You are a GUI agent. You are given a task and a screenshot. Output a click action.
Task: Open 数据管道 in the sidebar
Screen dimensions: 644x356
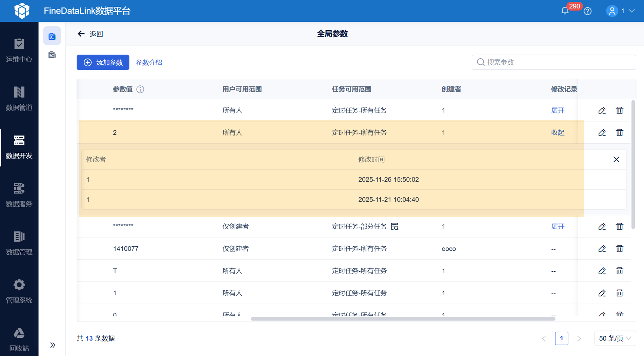pos(19,99)
